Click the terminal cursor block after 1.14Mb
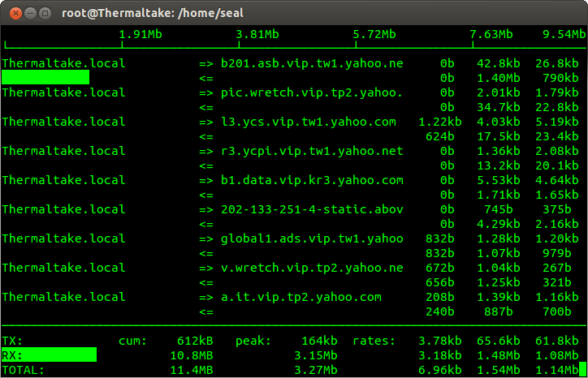Screen dimensions: 588x378 point(583,370)
